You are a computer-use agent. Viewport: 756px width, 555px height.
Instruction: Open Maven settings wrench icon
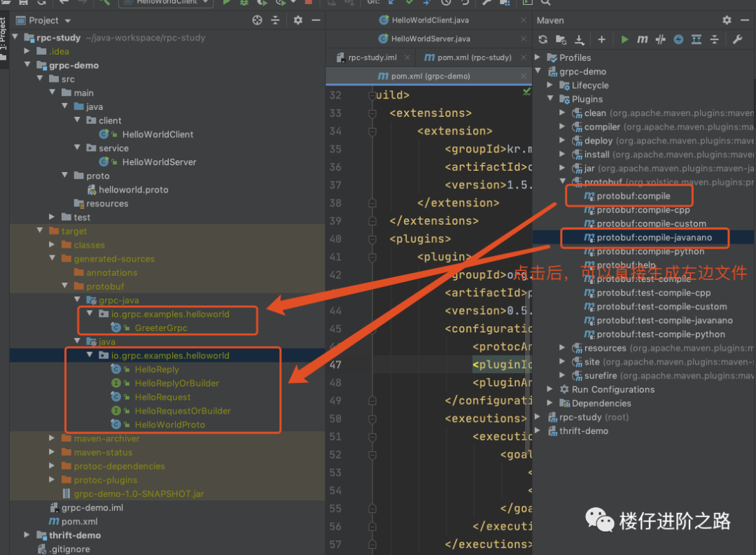(738, 39)
